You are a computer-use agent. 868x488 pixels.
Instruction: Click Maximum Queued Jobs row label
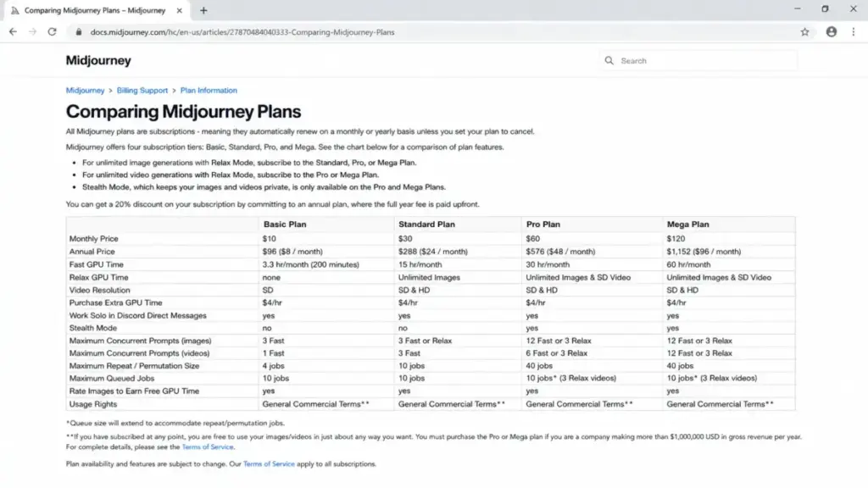pos(112,379)
